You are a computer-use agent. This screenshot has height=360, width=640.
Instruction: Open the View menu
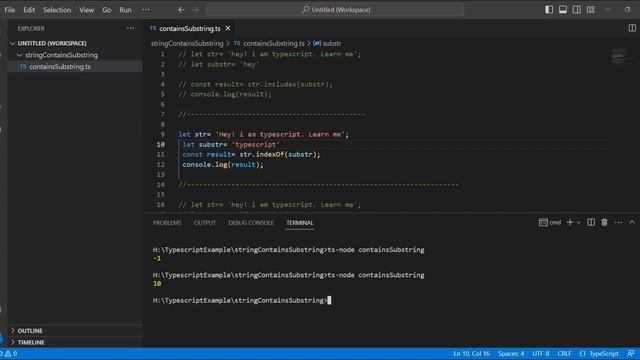87,10
